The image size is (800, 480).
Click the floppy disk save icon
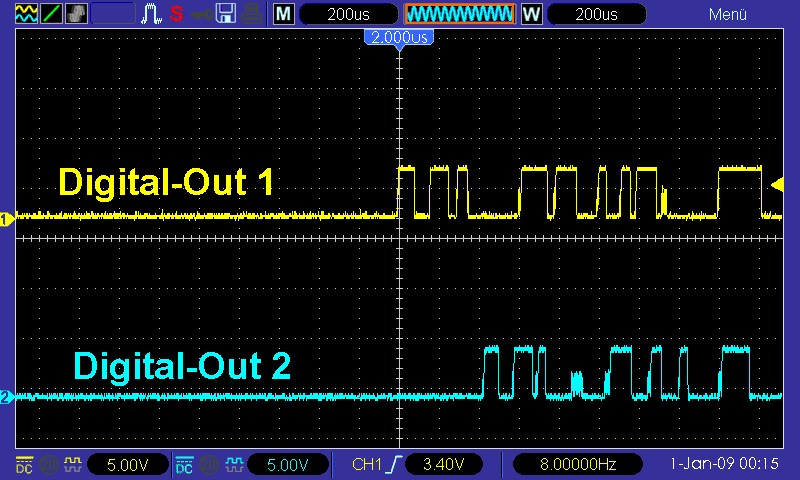tap(226, 14)
